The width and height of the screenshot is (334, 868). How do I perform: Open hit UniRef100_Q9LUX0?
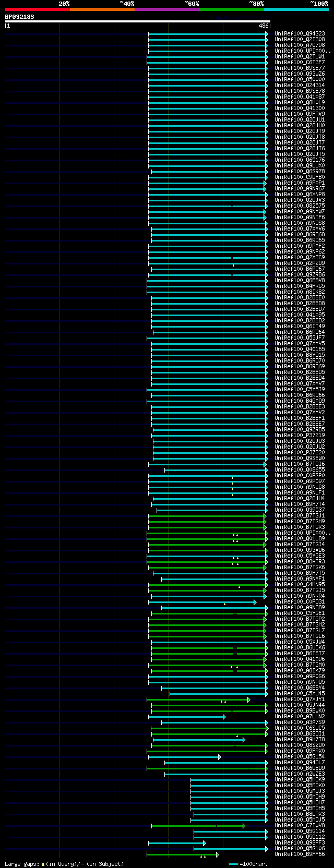coord(300,166)
